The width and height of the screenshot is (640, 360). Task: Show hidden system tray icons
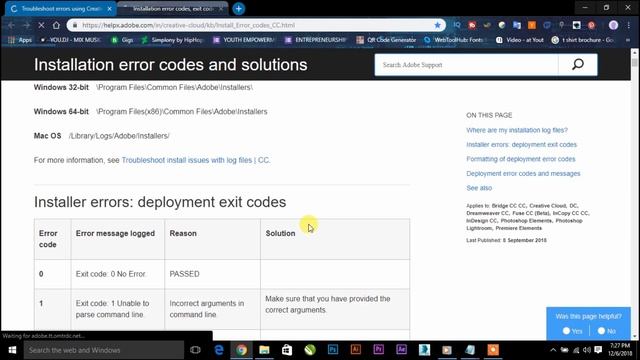[x=553, y=350]
